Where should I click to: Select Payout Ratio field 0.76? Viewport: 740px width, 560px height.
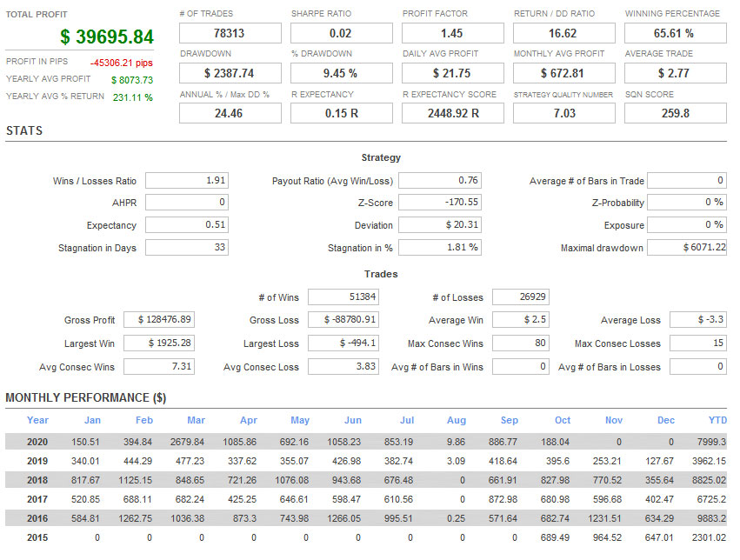click(440, 180)
